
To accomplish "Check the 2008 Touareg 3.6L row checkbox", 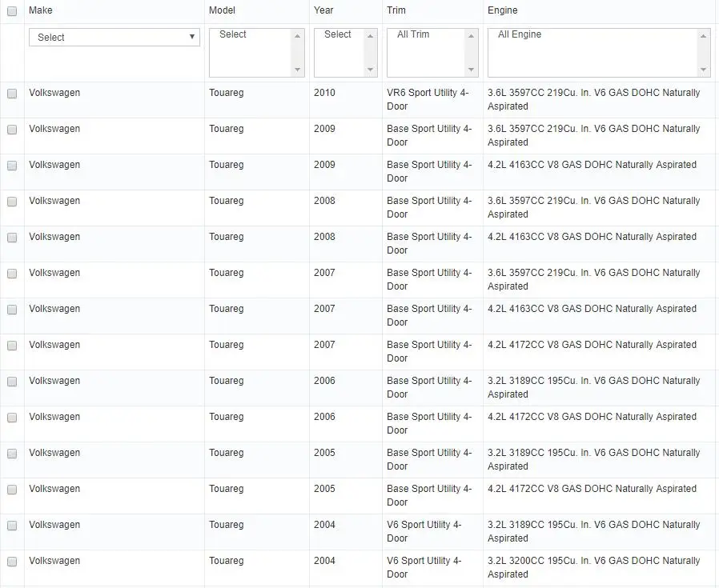I will point(12,202).
